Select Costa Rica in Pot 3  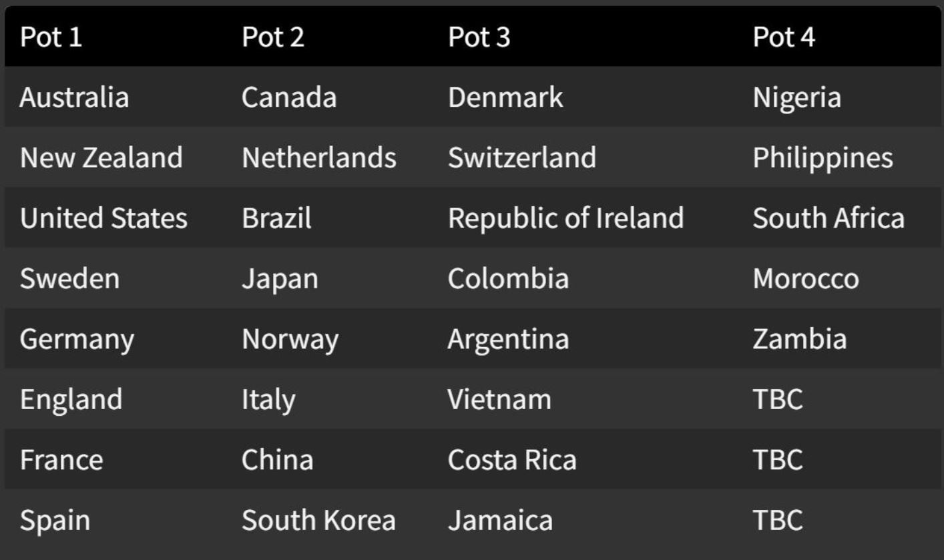click(511, 460)
